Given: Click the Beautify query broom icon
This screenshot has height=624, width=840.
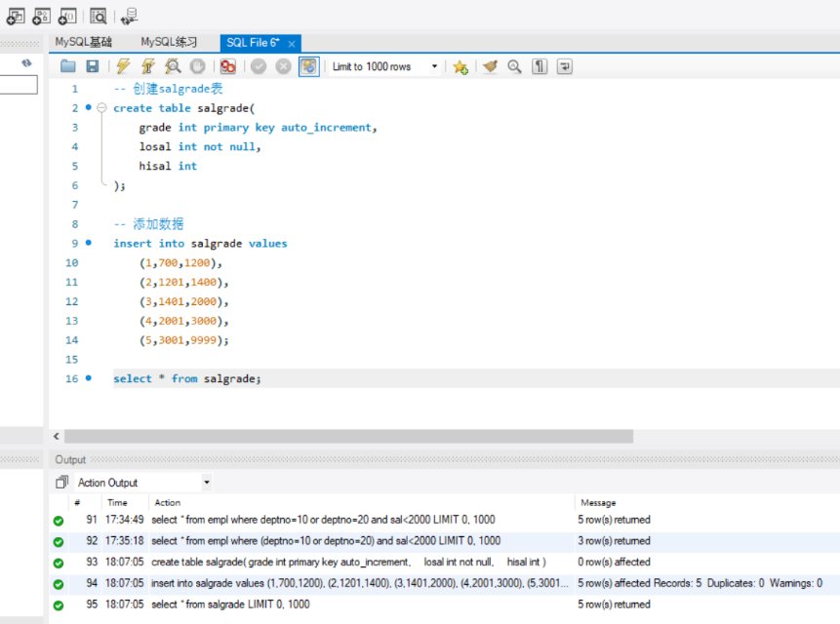Looking at the screenshot, I should point(490,66).
